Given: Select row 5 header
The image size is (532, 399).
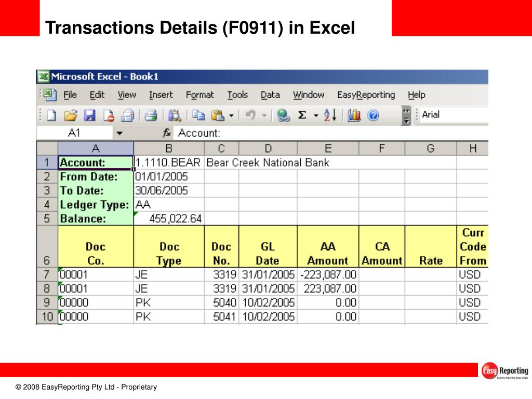Looking at the screenshot, I should click(x=47, y=219).
